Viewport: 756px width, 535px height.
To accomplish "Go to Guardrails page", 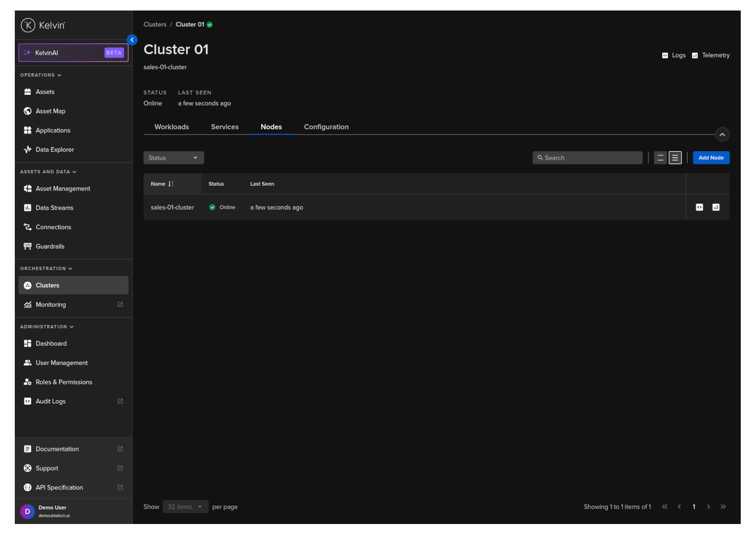I will (50, 246).
